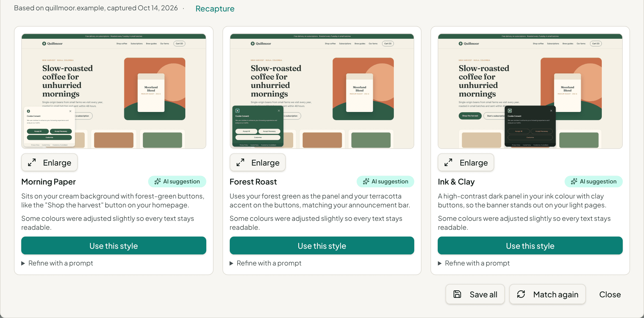644x318 pixels.
Task: Use the Ink & Clay style
Action: coord(530,246)
